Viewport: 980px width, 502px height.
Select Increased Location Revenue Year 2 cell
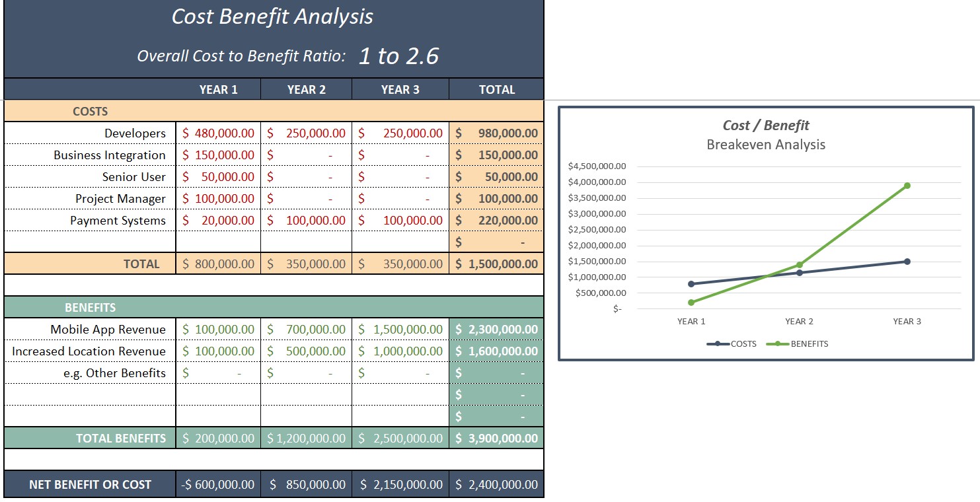[306, 351]
